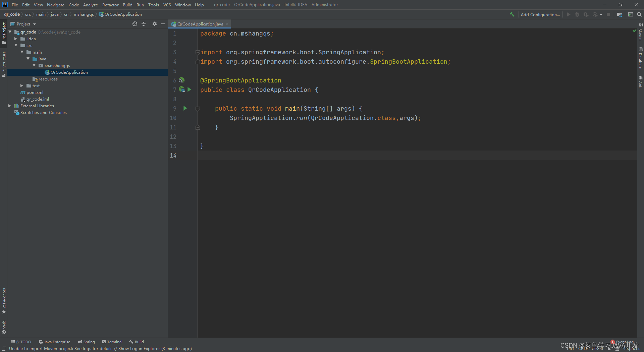This screenshot has width=644, height=352.
Task: Run main method via gutter run icon
Action: (185, 108)
